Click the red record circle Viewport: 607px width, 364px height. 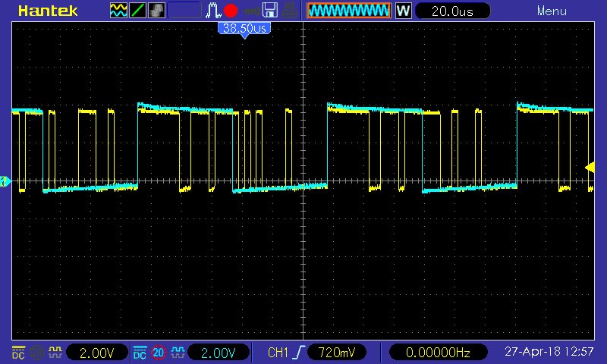click(x=231, y=11)
